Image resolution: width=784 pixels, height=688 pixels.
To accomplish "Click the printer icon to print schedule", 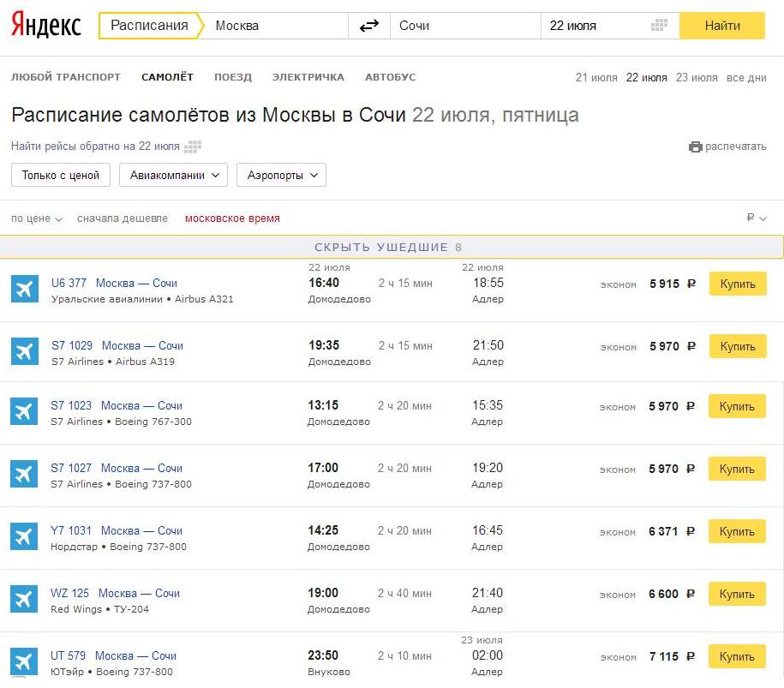I will (x=695, y=147).
